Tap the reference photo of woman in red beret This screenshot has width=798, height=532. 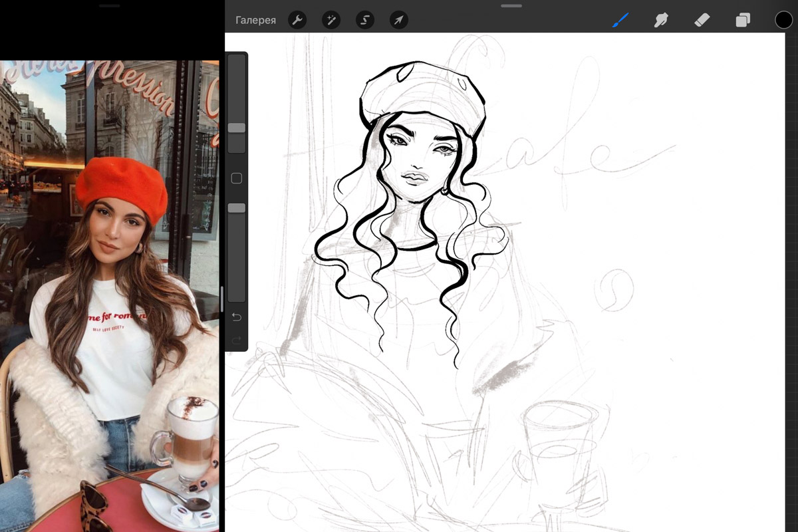point(110,293)
